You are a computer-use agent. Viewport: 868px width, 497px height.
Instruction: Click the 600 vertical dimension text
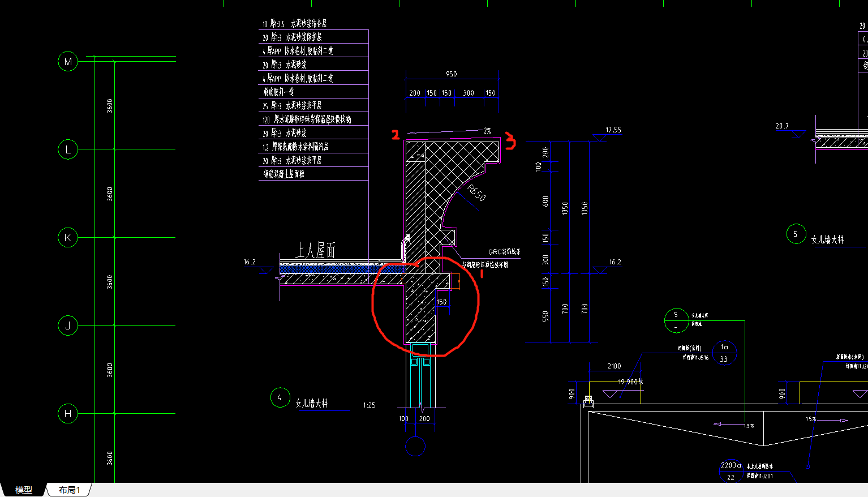pyautogui.click(x=545, y=201)
